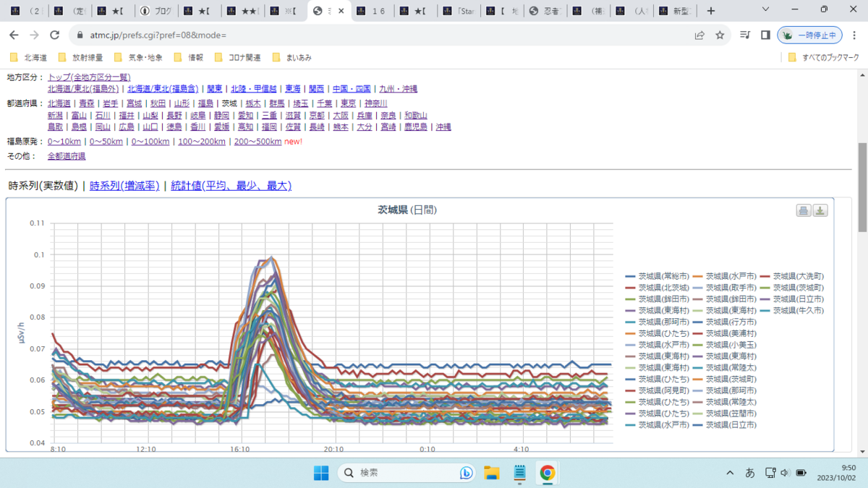Open the Chrome side panel icon

(x=765, y=35)
